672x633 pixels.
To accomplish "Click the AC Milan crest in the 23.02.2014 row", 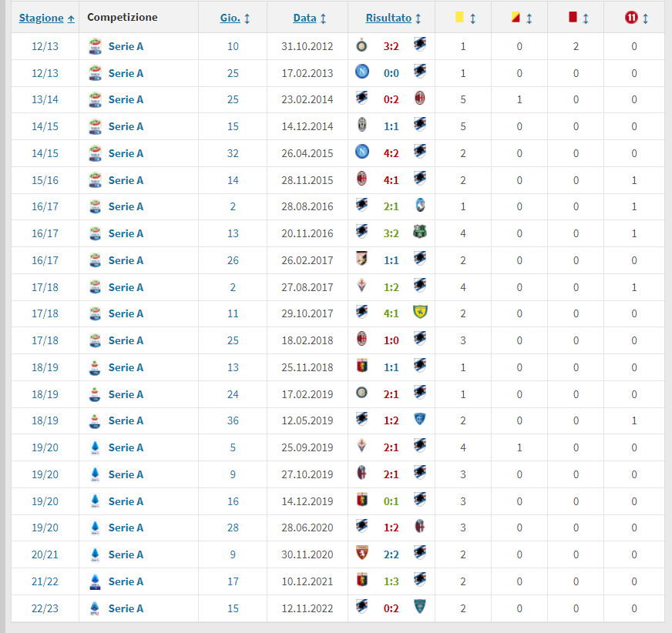I will tap(420, 99).
